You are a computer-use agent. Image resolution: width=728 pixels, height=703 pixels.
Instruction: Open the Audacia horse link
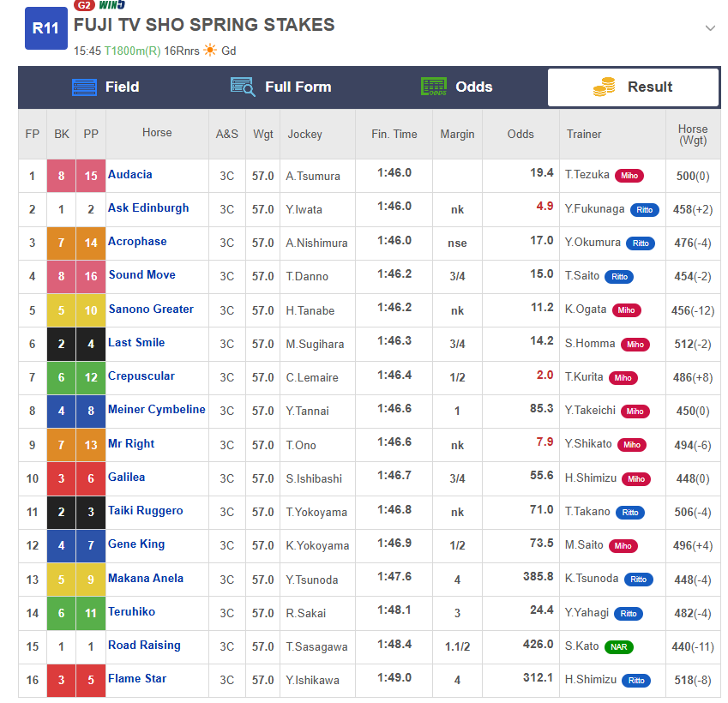(x=130, y=175)
